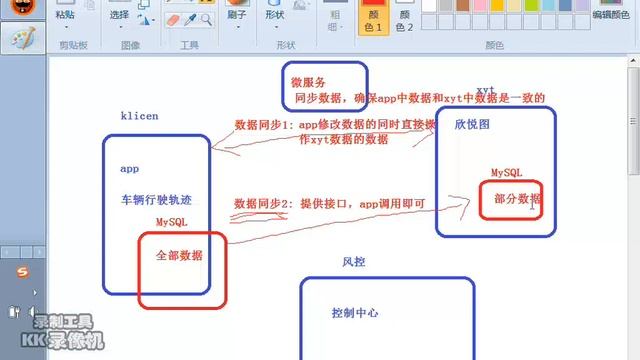Screen dimensions: 640x360
Task: Pick the pink color swatch
Action: click(480, 5)
